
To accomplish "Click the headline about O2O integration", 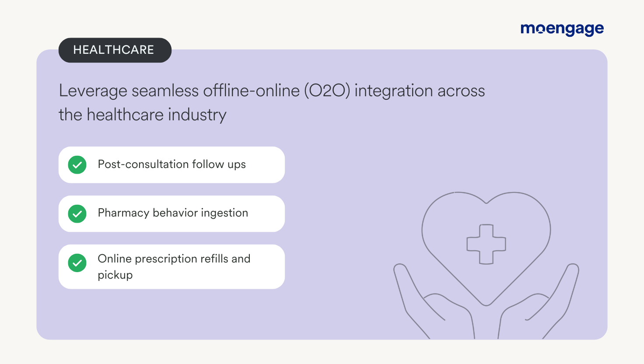I will pyautogui.click(x=272, y=102).
